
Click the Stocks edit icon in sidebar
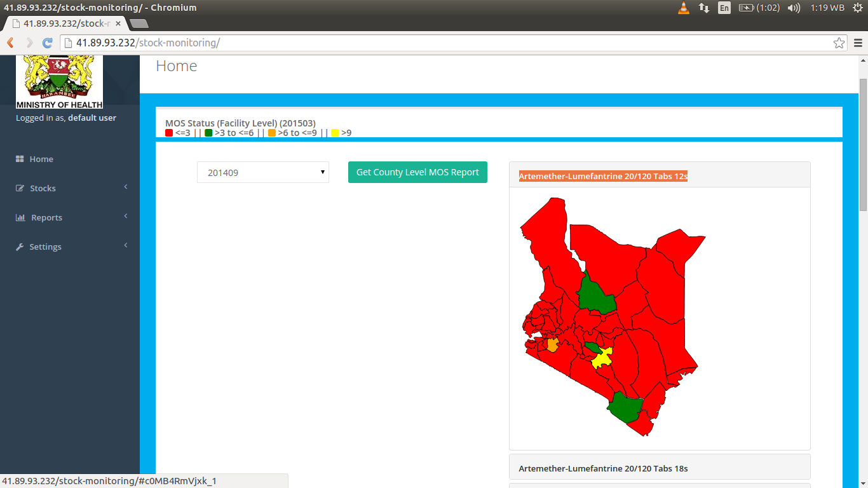20,188
